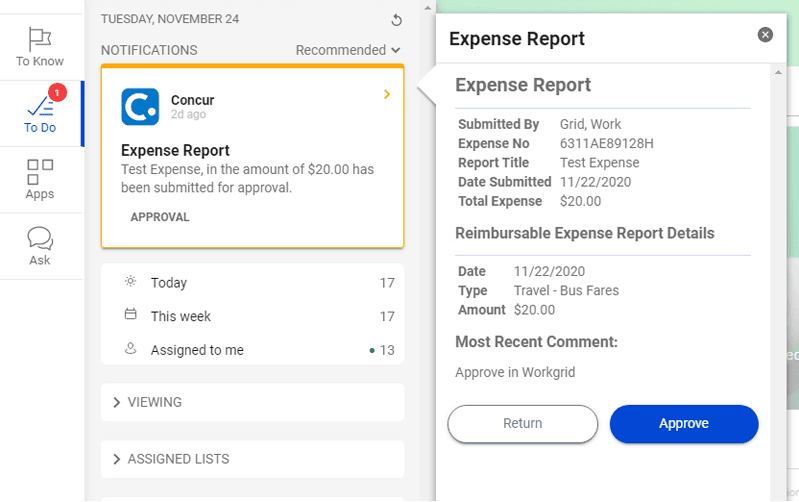The height and width of the screenshot is (502, 799).
Task: Click the red notification badge on To Do
Action: pyautogui.click(x=57, y=92)
